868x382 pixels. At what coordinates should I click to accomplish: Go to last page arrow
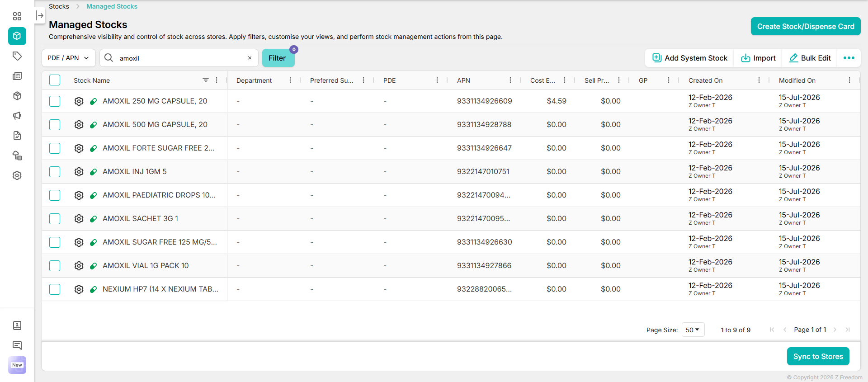click(x=848, y=330)
